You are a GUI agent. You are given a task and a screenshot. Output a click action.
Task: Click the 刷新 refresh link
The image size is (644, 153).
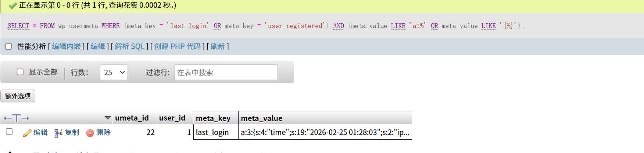(218, 46)
